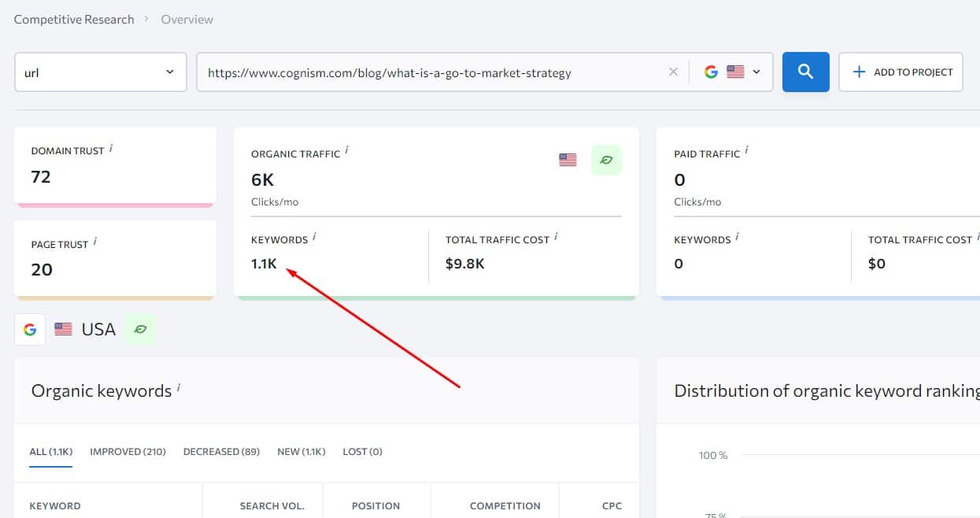Click the USA label text
The height and width of the screenshot is (518, 980).
tap(98, 329)
